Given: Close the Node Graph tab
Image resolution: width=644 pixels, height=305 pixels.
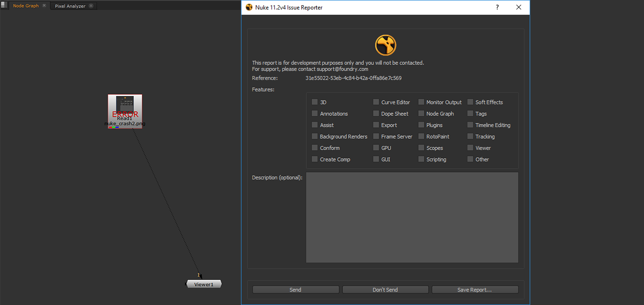Looking at the screenshot, I should point(44,6).
